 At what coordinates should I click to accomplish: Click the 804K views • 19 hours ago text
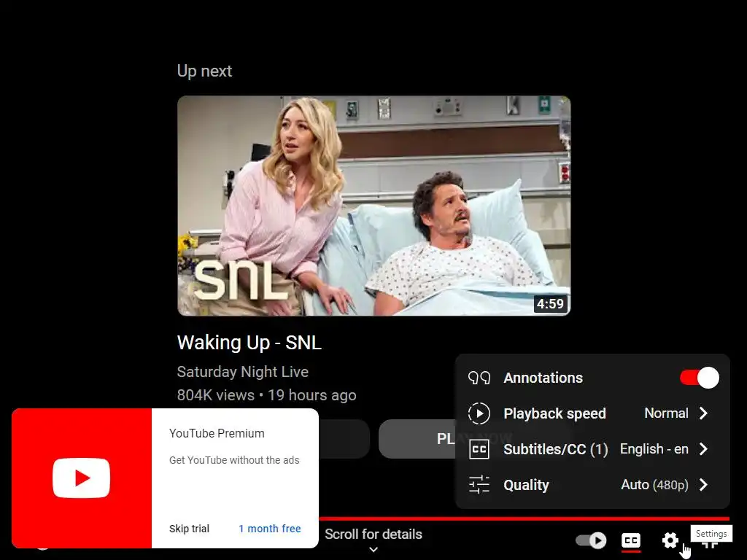pyautogui.click(x=267, y=395)
